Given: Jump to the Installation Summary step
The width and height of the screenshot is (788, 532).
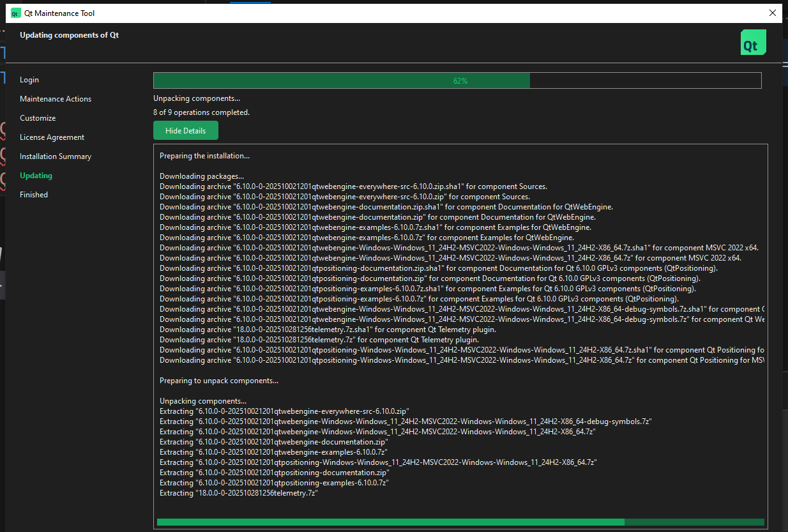Looking at the screenshot, I should 56,156.
